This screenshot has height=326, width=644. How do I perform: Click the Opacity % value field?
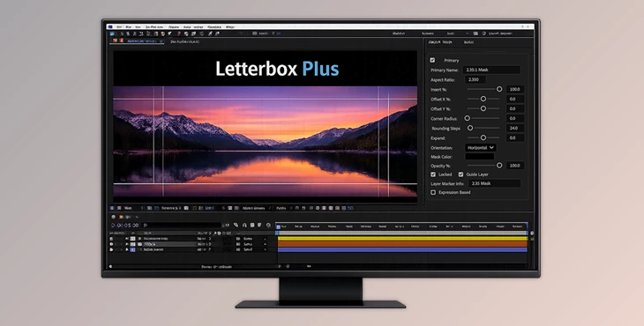(x=515, y=166)
